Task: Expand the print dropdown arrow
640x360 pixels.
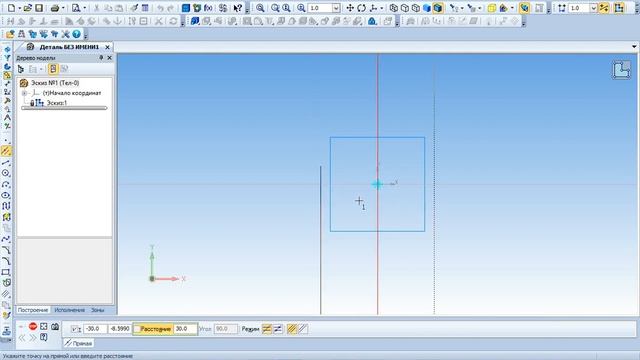Action: [63, 8]
